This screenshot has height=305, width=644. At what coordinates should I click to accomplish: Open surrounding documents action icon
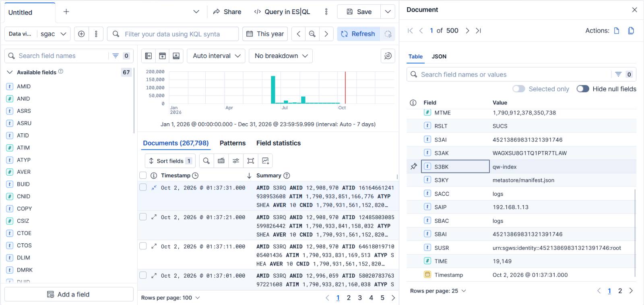point(631,31)
